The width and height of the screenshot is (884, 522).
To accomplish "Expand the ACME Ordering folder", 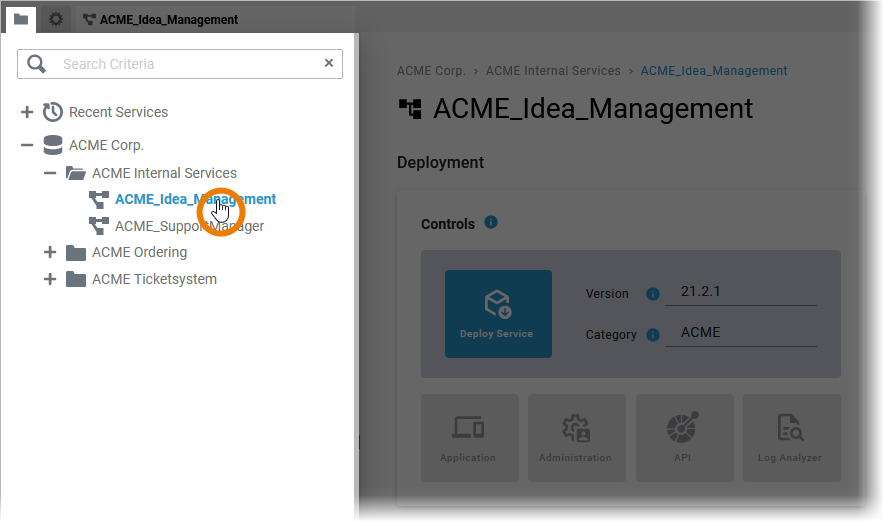I will [x=50, y=252].
